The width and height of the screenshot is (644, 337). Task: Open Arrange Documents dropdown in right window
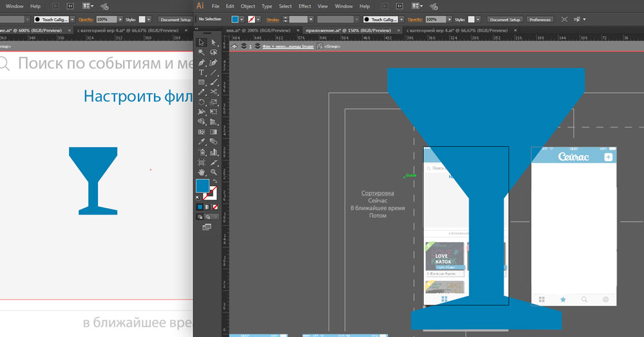coord(417,6)
